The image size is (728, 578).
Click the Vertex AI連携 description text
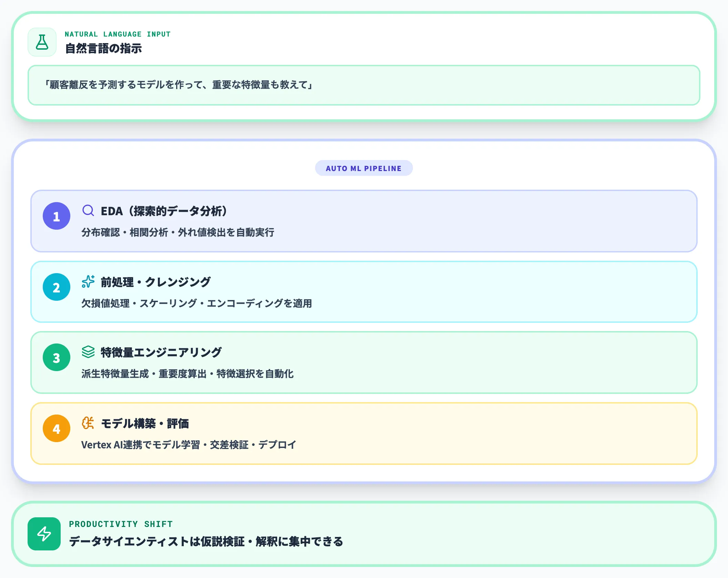pyautogui.click(x=189, y=445)
